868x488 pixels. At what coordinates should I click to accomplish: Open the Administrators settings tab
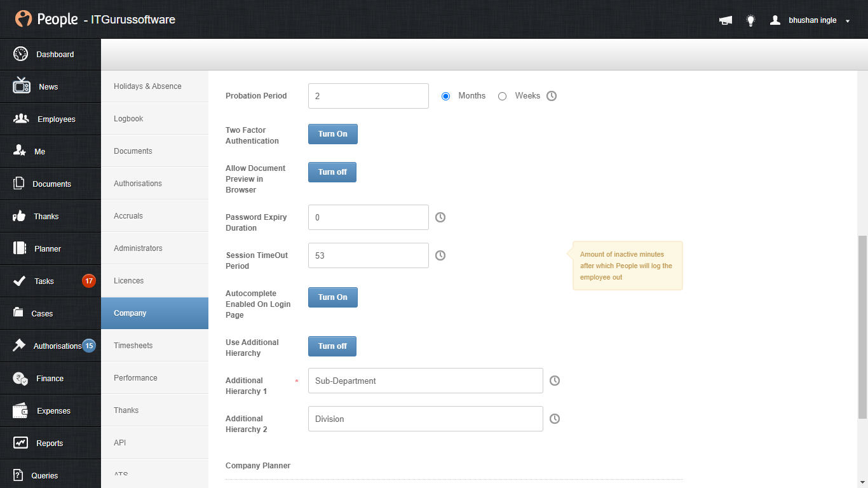pos(154,248)
